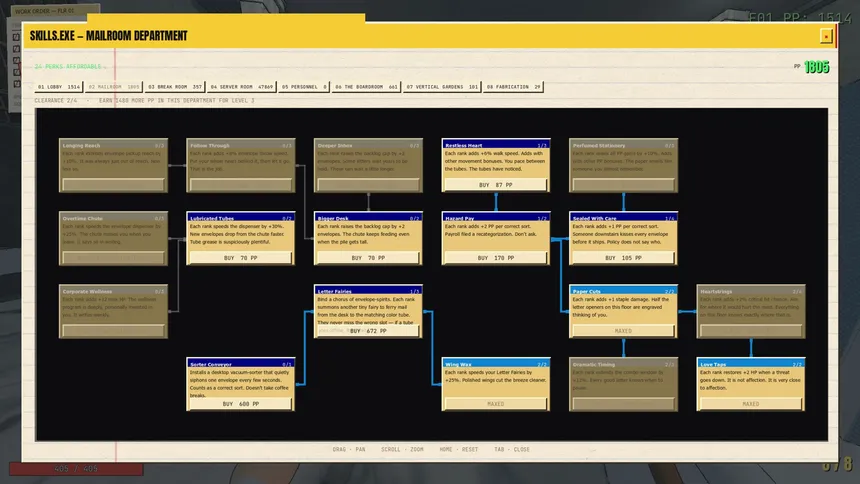Viewport: 860px width, 484px height.
Task: Select the Letter Fairies card title
Action: point(334,291)
